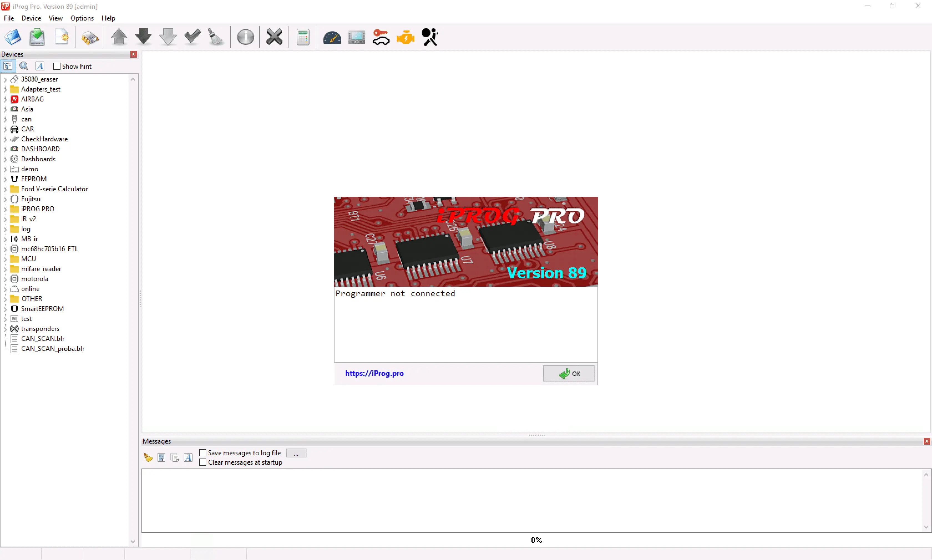Close the Devices panel

(134, 54)
